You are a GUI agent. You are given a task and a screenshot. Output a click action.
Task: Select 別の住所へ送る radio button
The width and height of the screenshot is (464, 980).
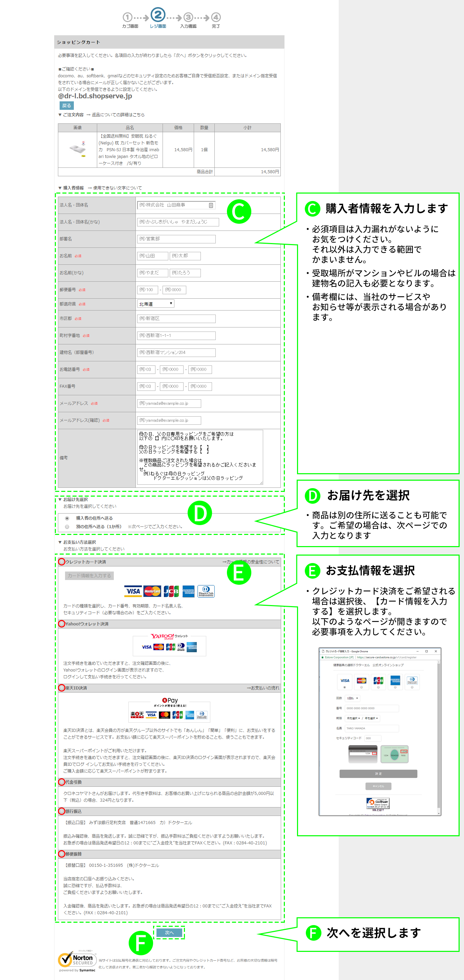67,526
